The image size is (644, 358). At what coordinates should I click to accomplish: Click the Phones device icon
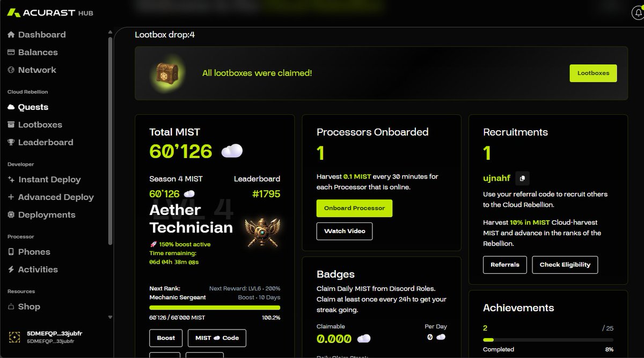pyautogui.click(x=11, y=252)
